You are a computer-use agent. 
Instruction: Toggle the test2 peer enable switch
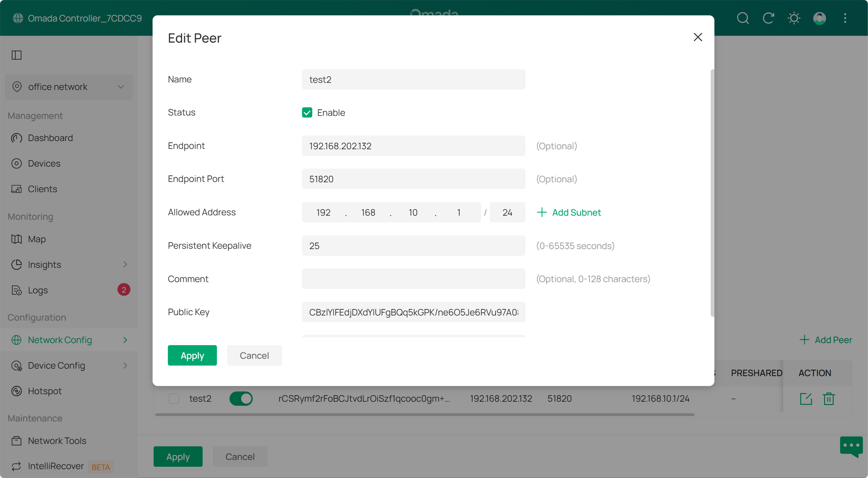(x=241, y=399)
